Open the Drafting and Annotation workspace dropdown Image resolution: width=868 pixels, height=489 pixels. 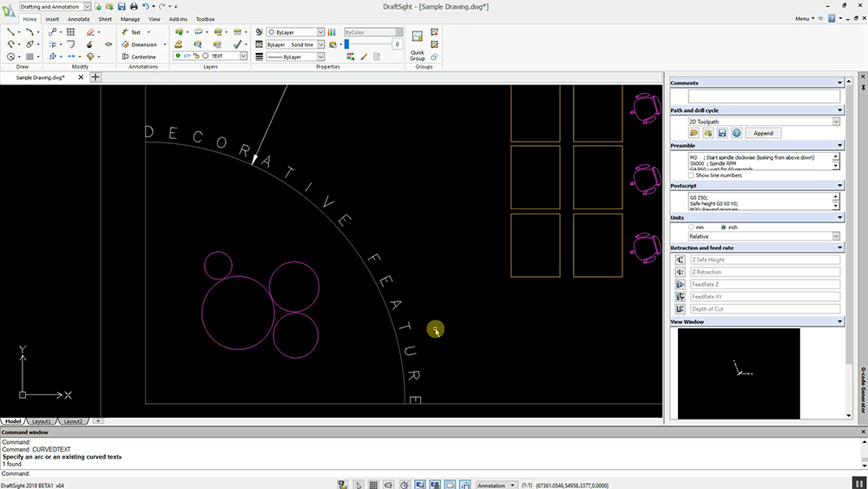(x=88, y=7)
